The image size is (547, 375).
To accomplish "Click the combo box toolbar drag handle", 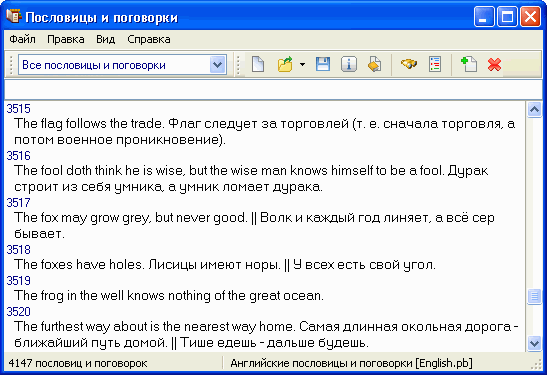I will [11, 65].
